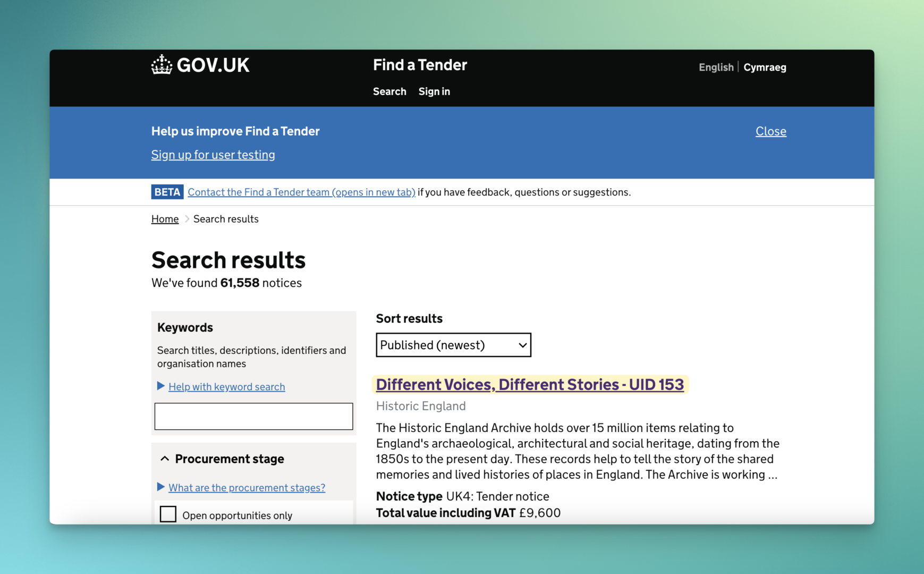Expand Help with keyword search triangle
Screen dimensions: 924x574
[x=161, y=386]
